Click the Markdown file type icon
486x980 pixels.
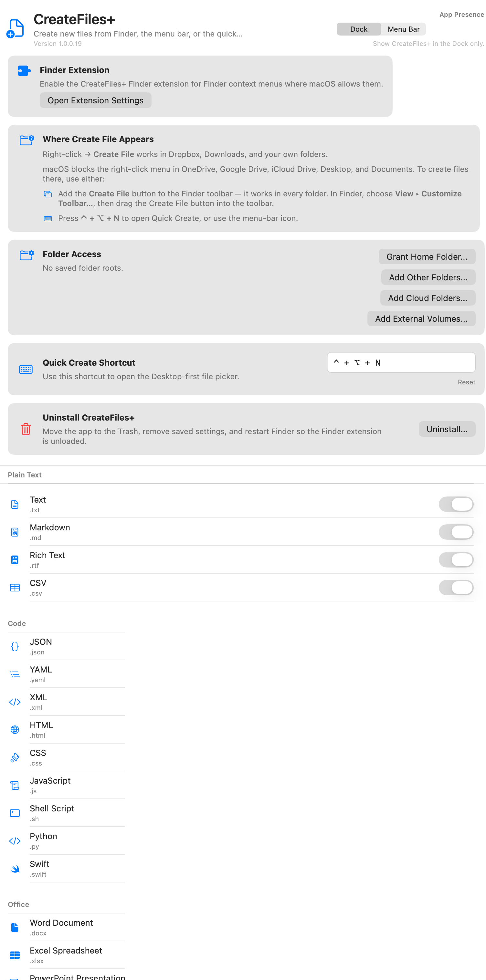15,532
